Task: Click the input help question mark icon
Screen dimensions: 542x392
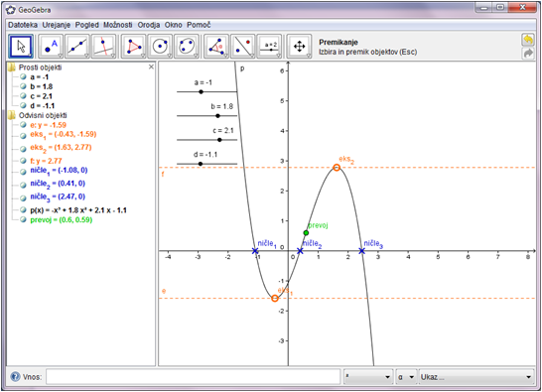Action: [15, 376]
